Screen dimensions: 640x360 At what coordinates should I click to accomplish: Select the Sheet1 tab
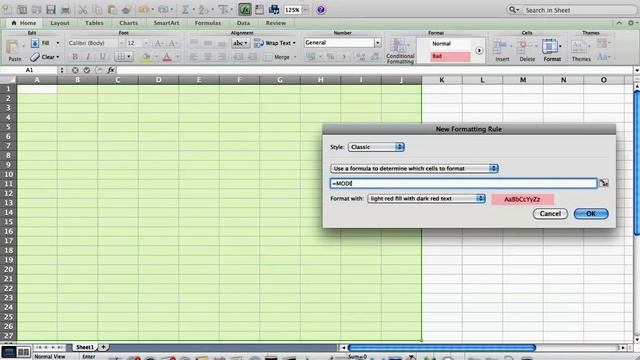point(84,347)
